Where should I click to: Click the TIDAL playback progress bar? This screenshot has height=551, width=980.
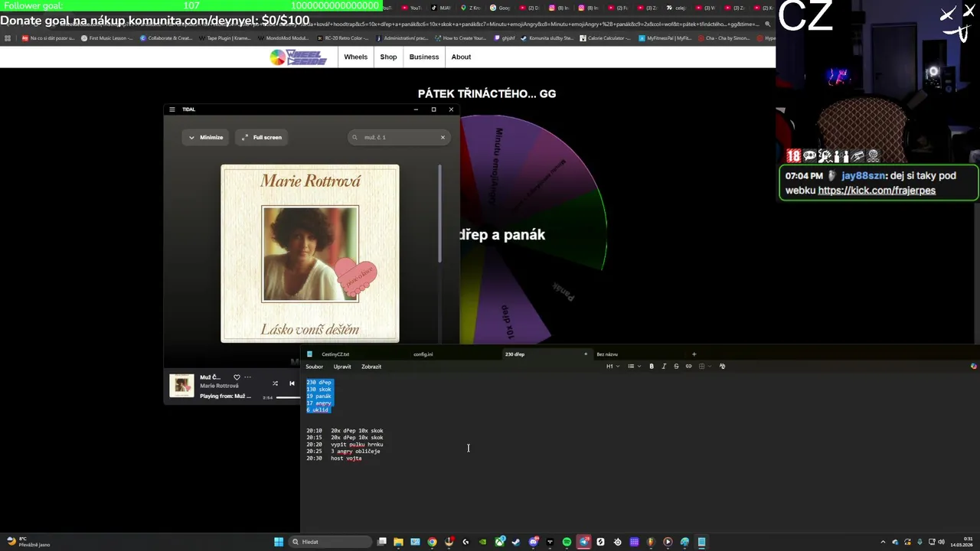click(288, 397)
